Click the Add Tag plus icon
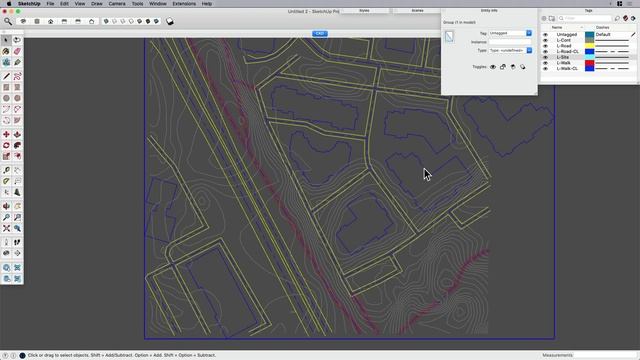This screenshot has width=640, height=360. [x=544, y=18]
